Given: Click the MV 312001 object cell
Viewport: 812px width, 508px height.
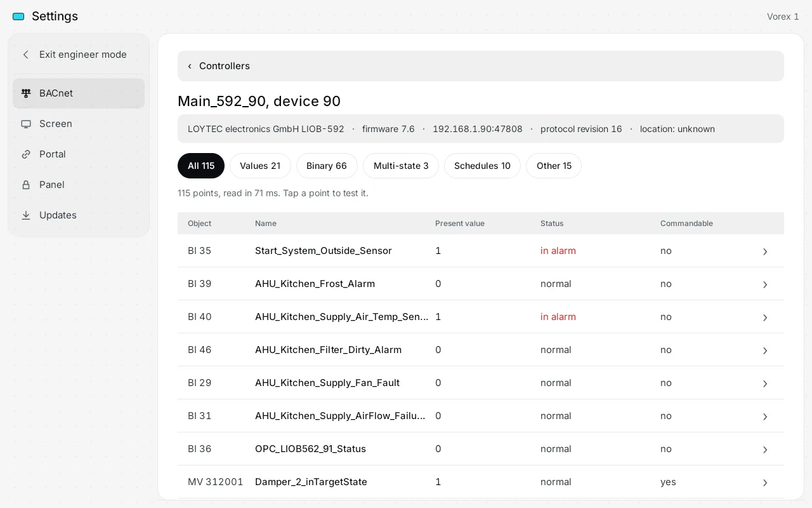Looking at the screenshot, I should 216,482.
